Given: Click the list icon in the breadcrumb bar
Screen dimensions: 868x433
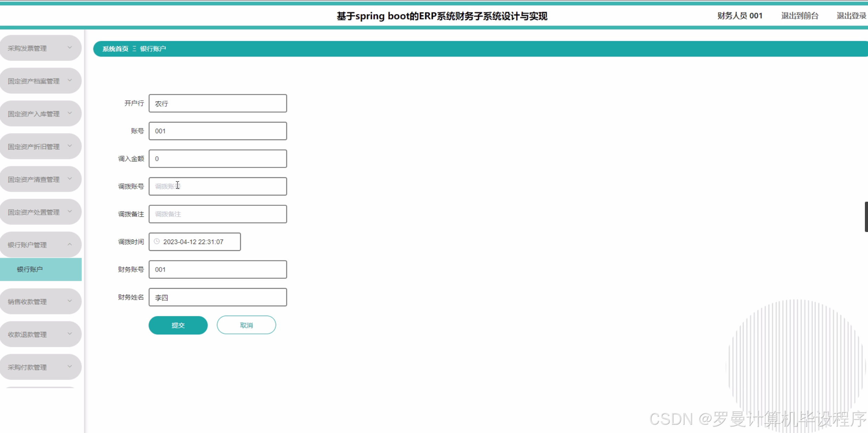Looking at the screenshot, I should 135,49.
